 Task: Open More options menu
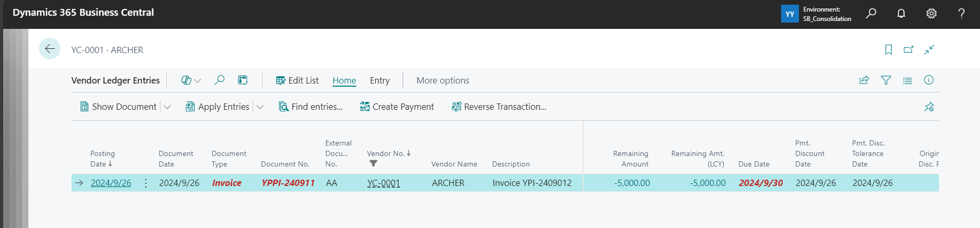[443, 80]
